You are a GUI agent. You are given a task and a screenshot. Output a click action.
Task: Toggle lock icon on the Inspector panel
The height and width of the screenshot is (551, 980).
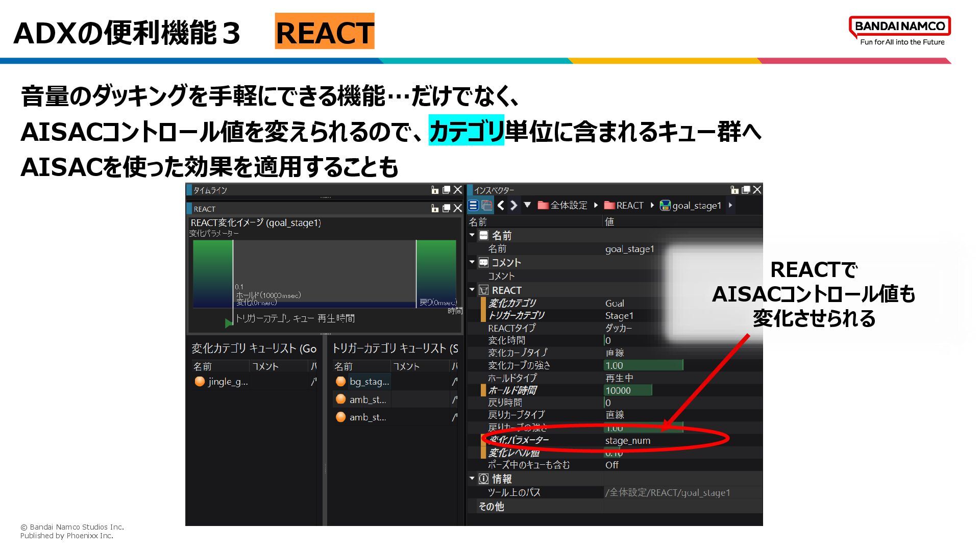[x=734, y=190]
